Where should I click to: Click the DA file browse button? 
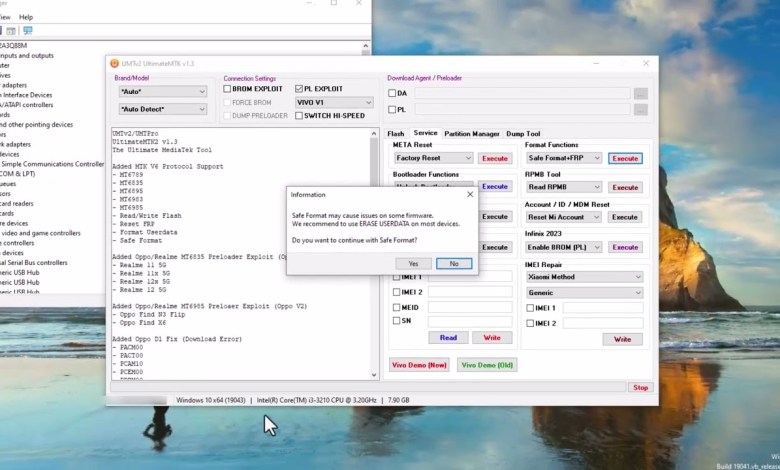(640, 93)
